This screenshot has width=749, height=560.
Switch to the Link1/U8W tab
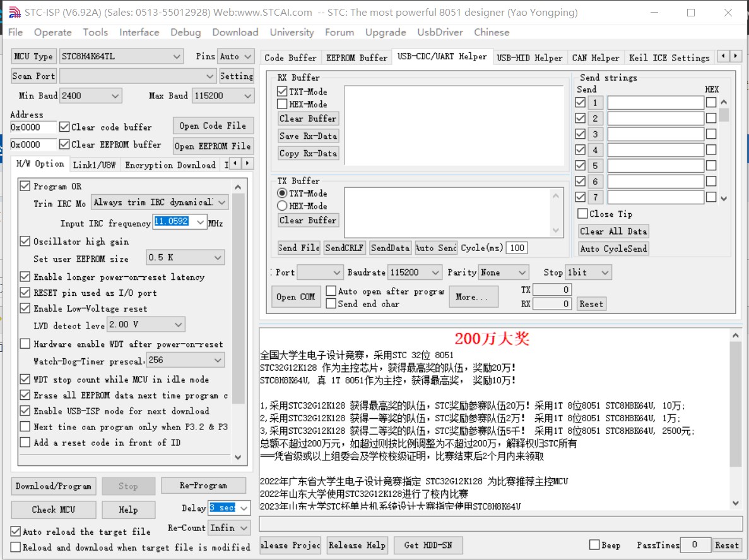(x=94, y=165)
